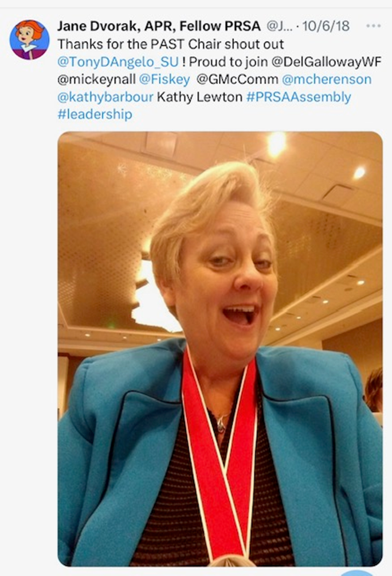This screenshot has width=392, height=576.
Task: Select the @GMcComm mention
Action: (237, 79)
